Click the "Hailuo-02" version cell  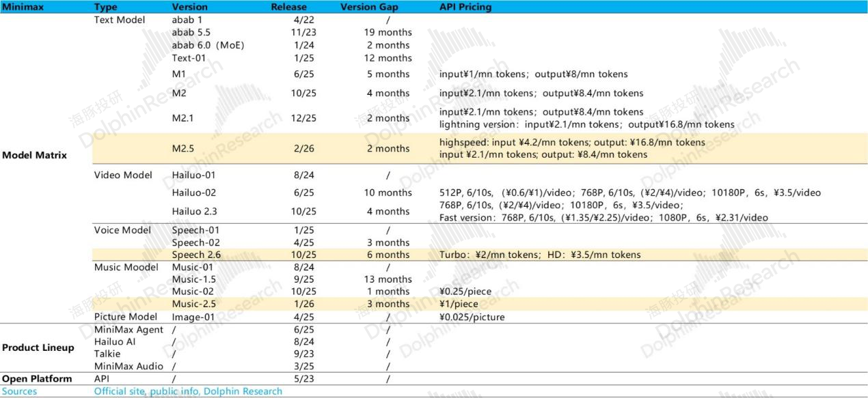coord(194,193)
